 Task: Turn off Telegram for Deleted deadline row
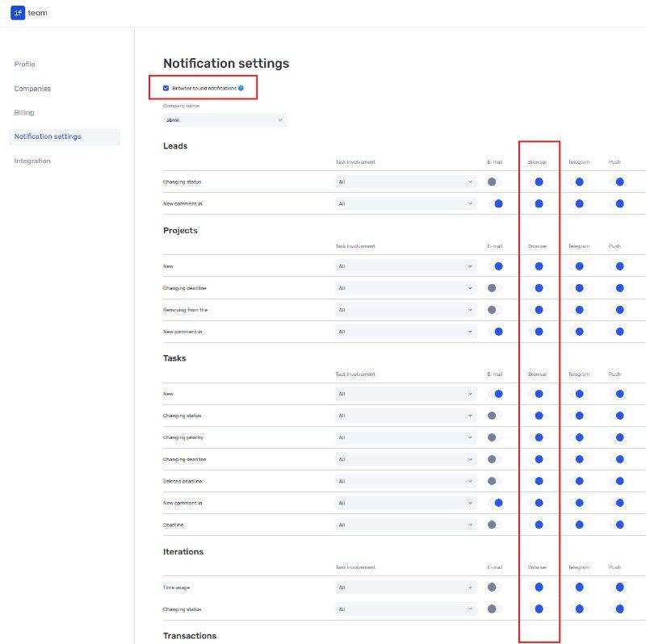577,481
